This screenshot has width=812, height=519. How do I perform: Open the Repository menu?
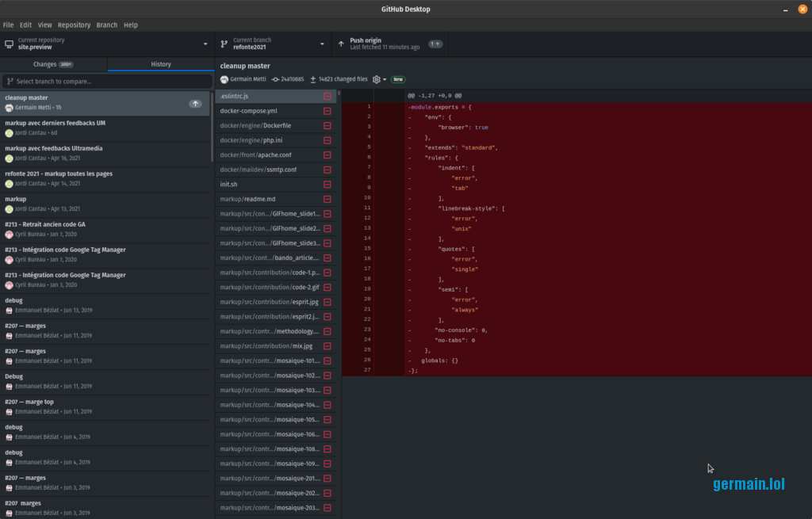point(74,25)
